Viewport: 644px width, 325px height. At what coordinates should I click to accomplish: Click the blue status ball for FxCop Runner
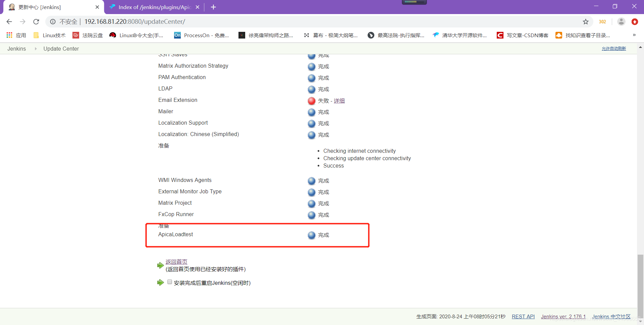point(312,215)
